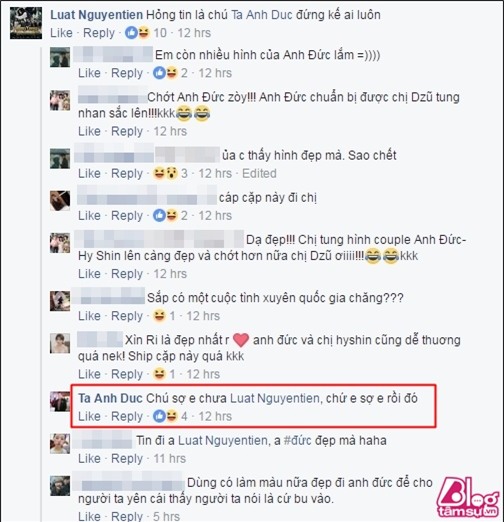Open Luat Nguyentien's profile picture
The width and height of the screenshot is (504, 522).
coord(26,23)
